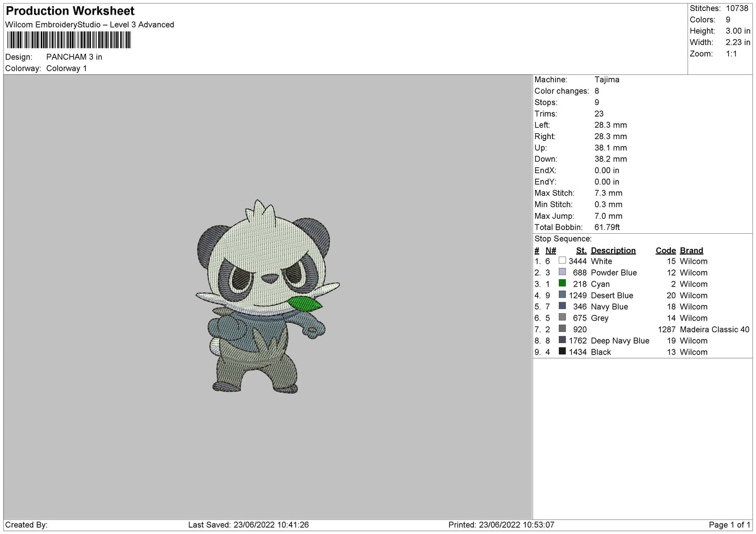Click stitch count 1249 in Desert Blue row
The width and height of the screenshot is (756, 534).
[x=578, y=296]
